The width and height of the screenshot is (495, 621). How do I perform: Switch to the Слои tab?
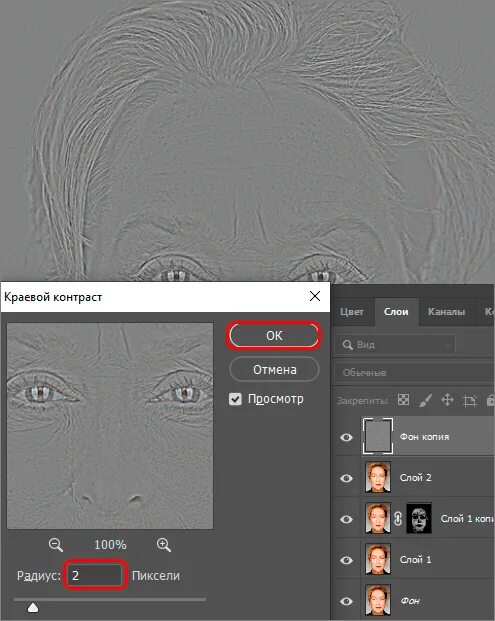click(x=396, y=312)
